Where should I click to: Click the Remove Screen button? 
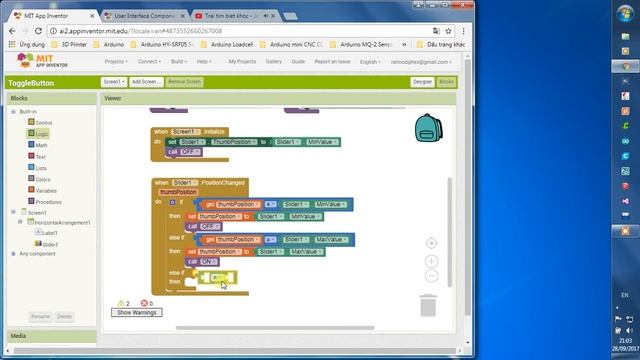pos(184,82)
